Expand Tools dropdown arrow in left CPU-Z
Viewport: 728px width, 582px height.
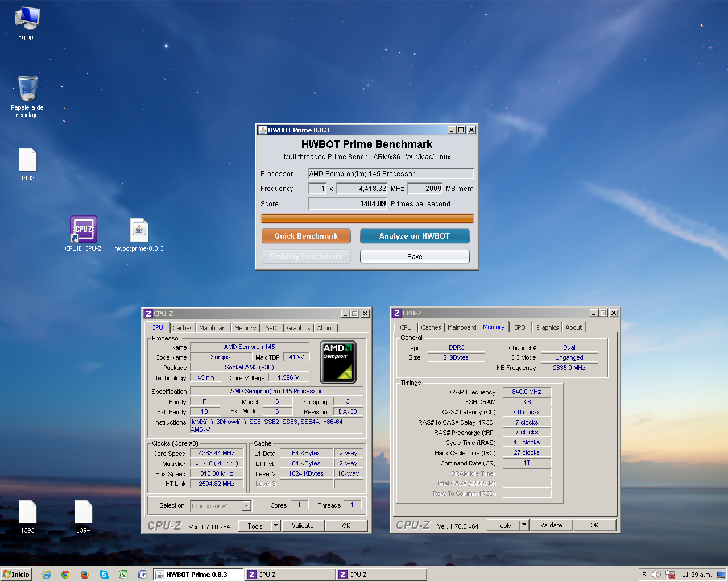pyautogui.click(x=276, y=526)
